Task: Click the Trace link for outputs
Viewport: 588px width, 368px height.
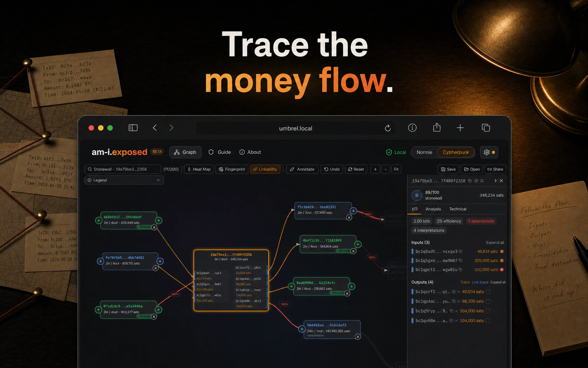Action: [465, 282]
